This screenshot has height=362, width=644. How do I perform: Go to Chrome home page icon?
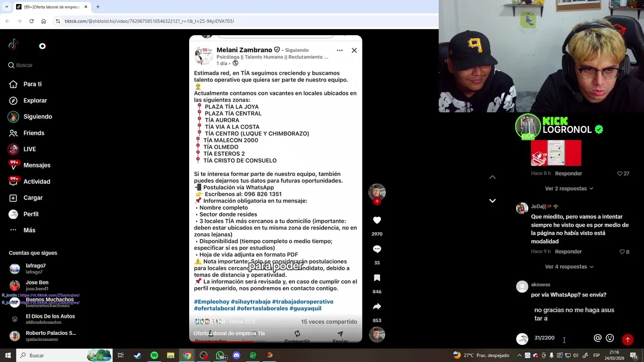(43, 21)
